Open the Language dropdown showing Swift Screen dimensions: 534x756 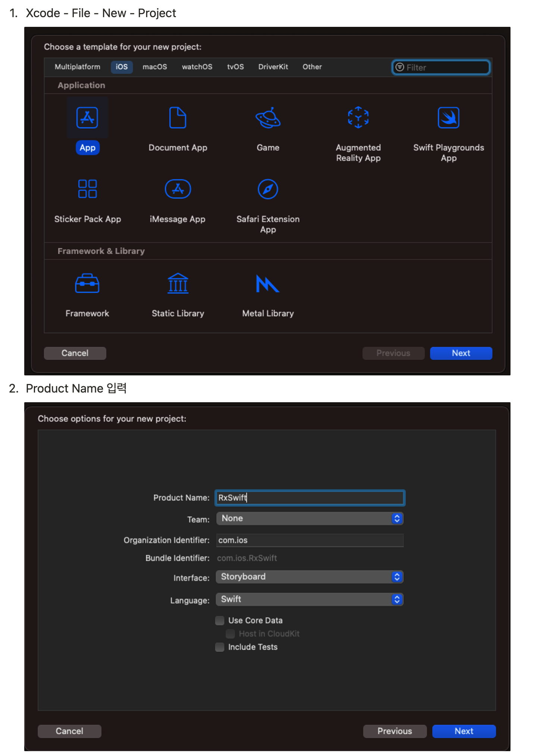(310, 599)
